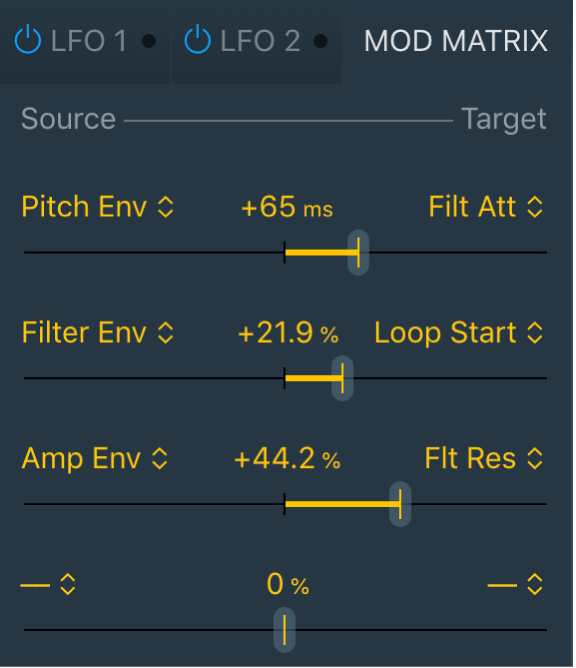576x668 pixels.
Task: Switch to the LFO 2 tab
Action: pyautogui.click(x=260, y=41)
